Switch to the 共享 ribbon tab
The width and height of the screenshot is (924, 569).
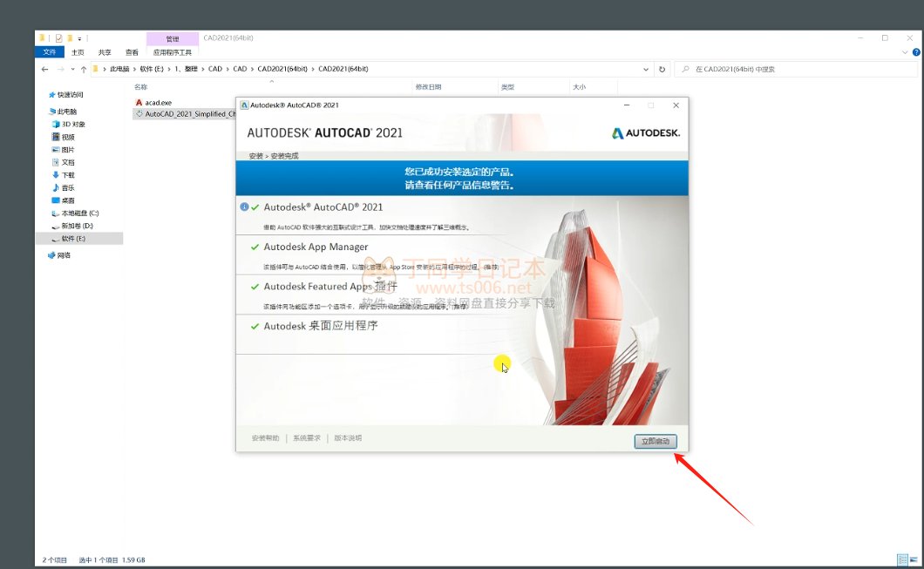pos(105,52)
